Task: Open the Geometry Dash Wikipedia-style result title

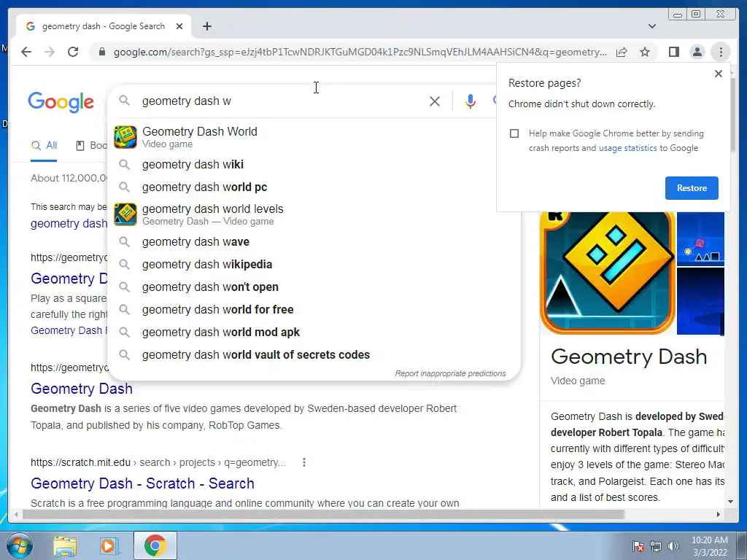Action: pos(82,389)
